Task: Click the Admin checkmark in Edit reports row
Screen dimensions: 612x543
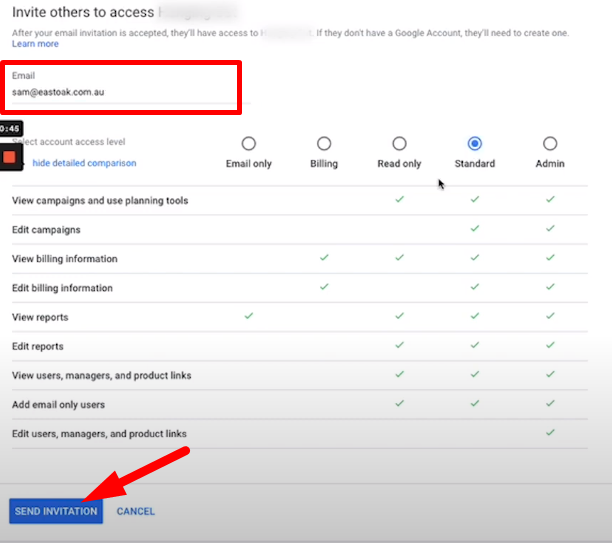Action: point(550,345)
